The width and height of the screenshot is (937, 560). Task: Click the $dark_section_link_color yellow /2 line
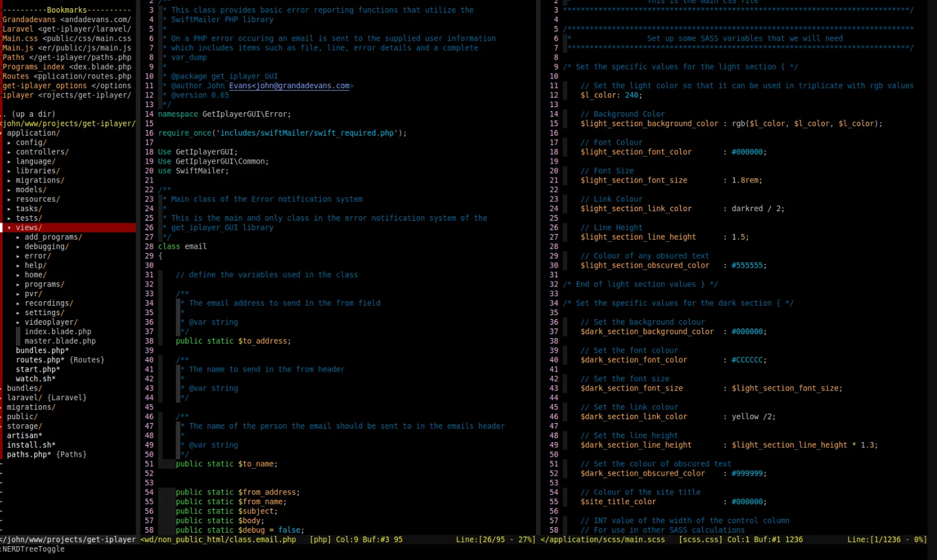(678, 417)
